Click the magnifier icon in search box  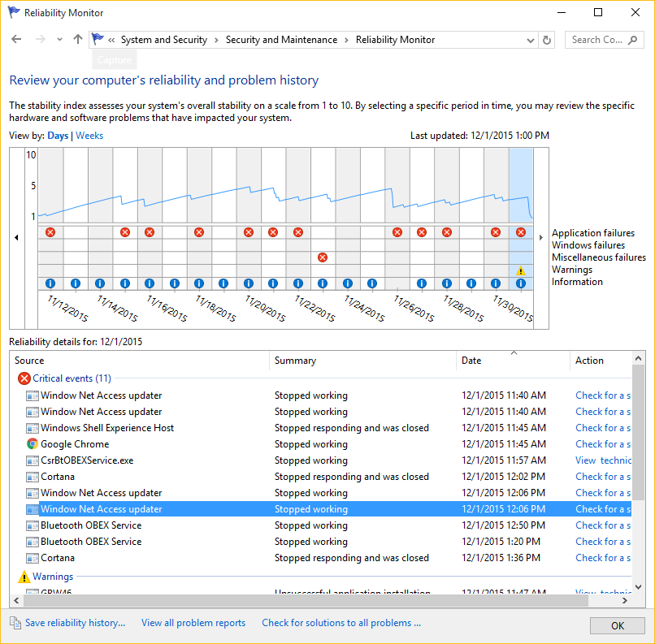633,40
